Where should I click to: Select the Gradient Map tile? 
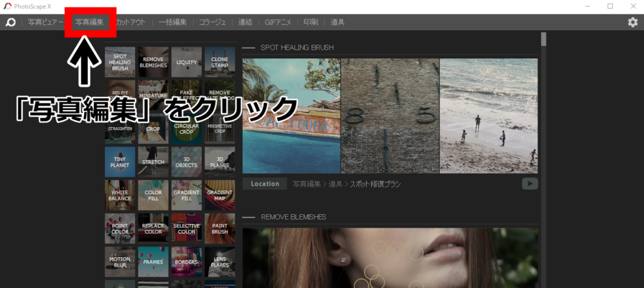(219, 196)
